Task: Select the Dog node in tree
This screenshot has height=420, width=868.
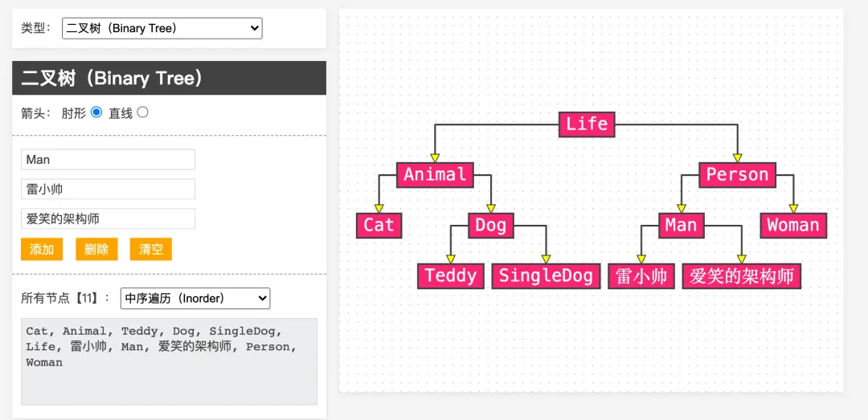Action: 491,225
